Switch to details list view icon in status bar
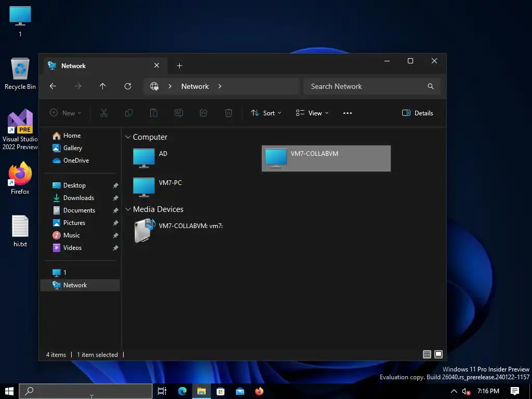This screenshot has width=532, height=399. coord(427,354)
